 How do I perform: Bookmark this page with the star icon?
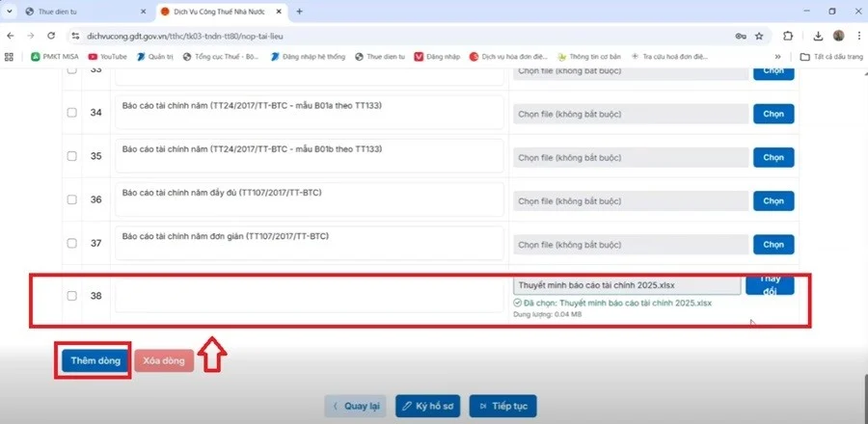759,35
